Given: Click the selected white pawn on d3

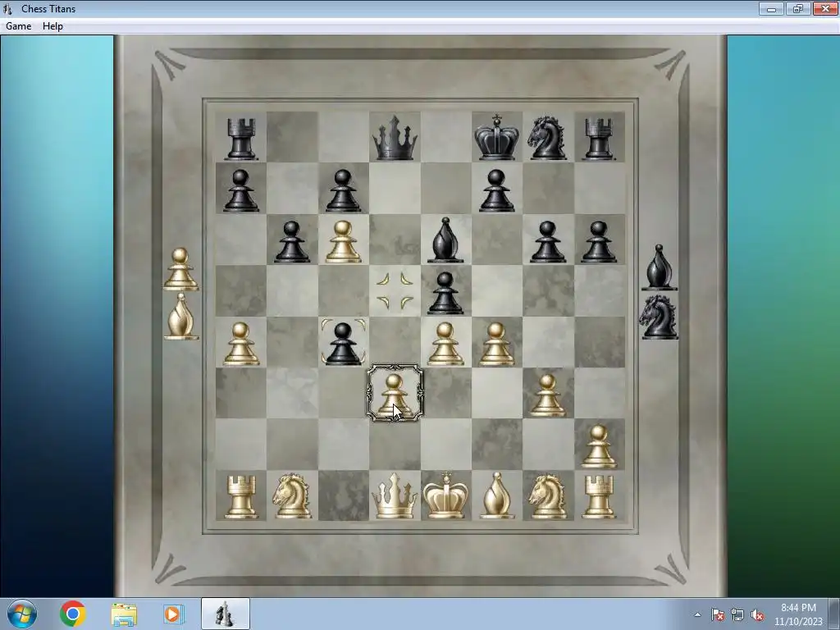Looking at the screenshot, I should [395, 394].
